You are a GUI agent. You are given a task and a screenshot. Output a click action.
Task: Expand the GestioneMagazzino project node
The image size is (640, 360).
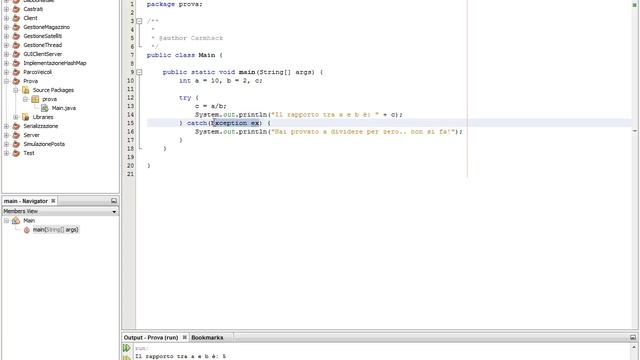click(7, 27)
